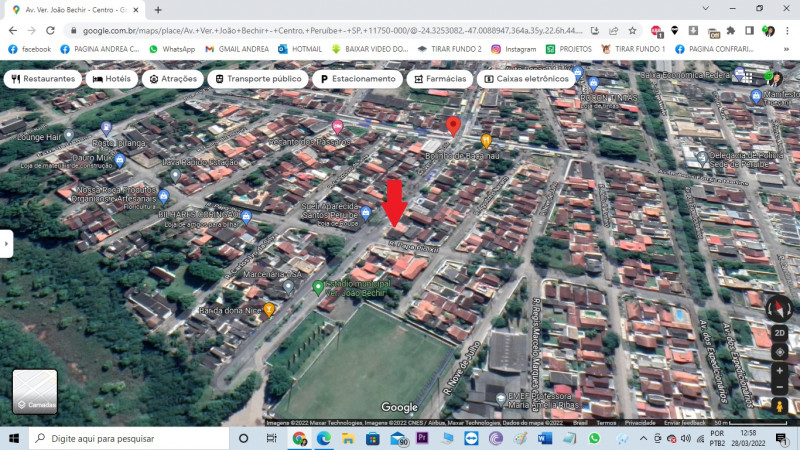Open Adobe Premiere from the taskbar

click(422, 439)
